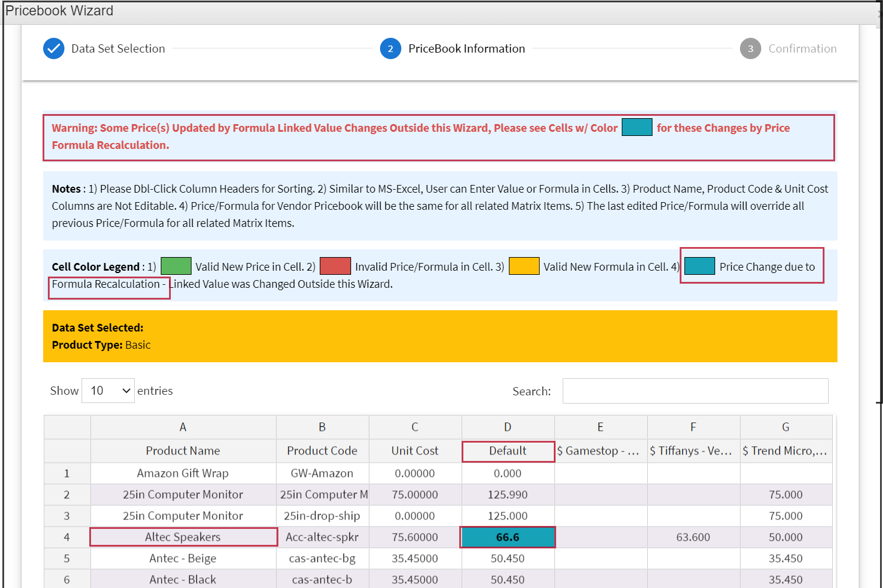Click the GW-Amazon product code cell
The height and width of the screenshot is (588, 883).
point(322,473)
